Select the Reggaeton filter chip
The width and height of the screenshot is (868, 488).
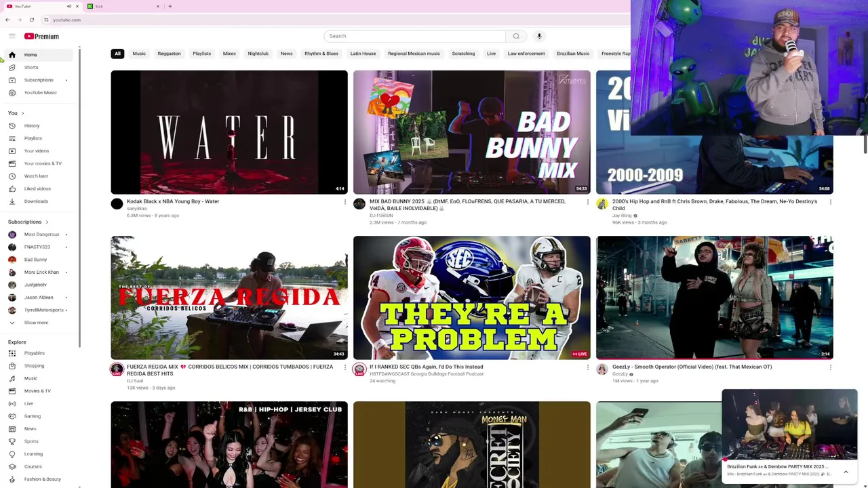click(x=169, y=54)
